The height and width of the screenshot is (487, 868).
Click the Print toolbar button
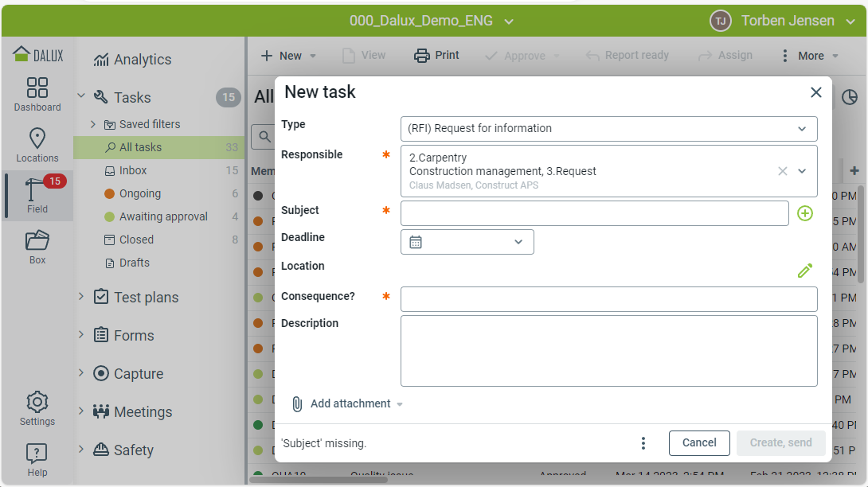point(437,56)
